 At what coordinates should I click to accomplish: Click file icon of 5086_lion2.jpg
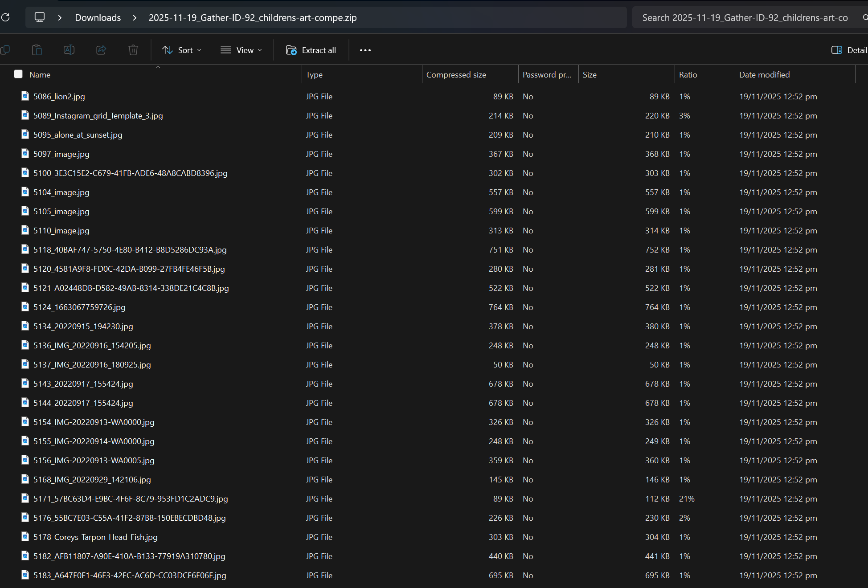click(x=25, y=96)
